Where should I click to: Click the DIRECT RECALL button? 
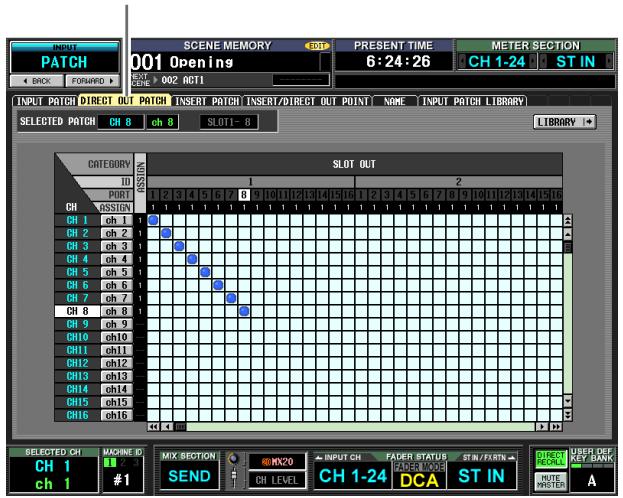tap(550, 459)
